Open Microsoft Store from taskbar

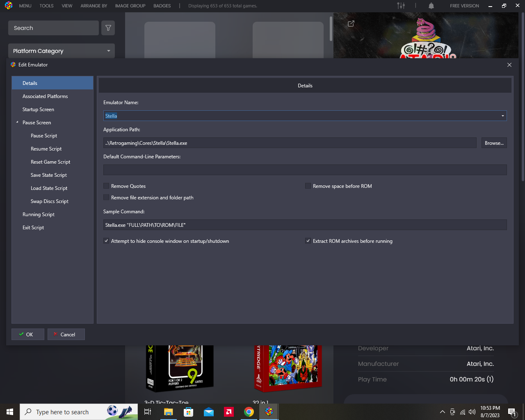[x=188, y=412]
